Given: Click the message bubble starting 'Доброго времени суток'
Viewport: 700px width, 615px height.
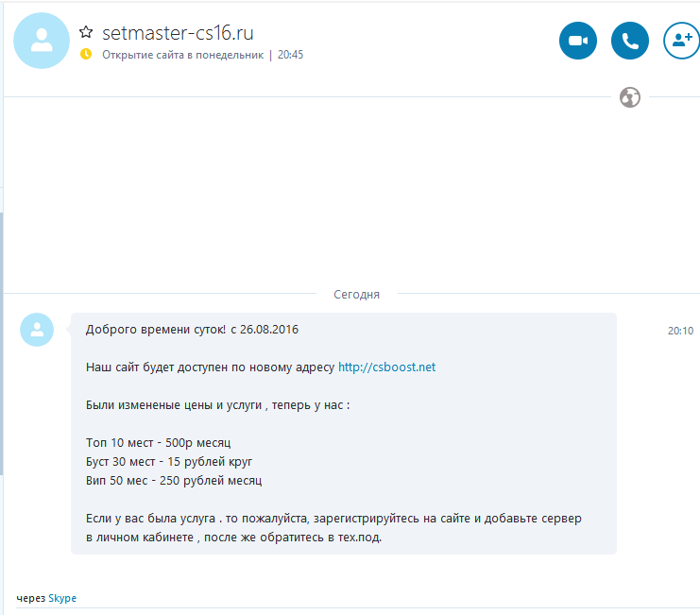Looking at the screenshot, I should coord(344,434).
